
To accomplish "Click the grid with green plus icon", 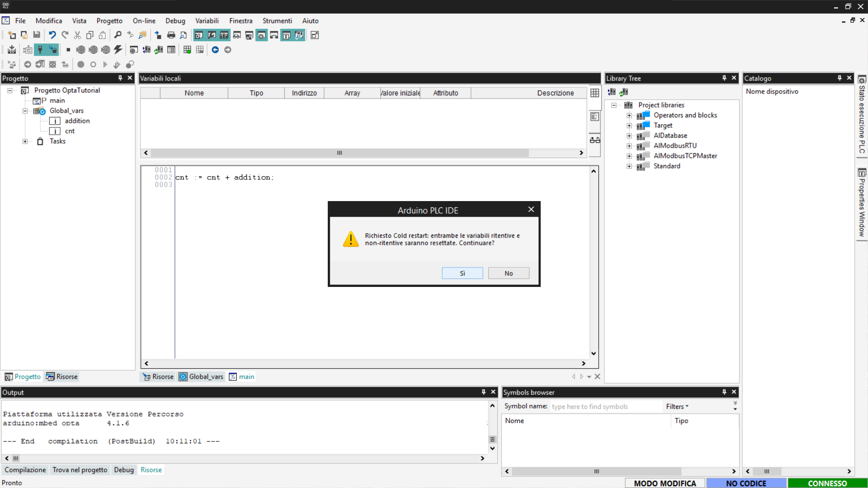I will [x=187, y=50].
